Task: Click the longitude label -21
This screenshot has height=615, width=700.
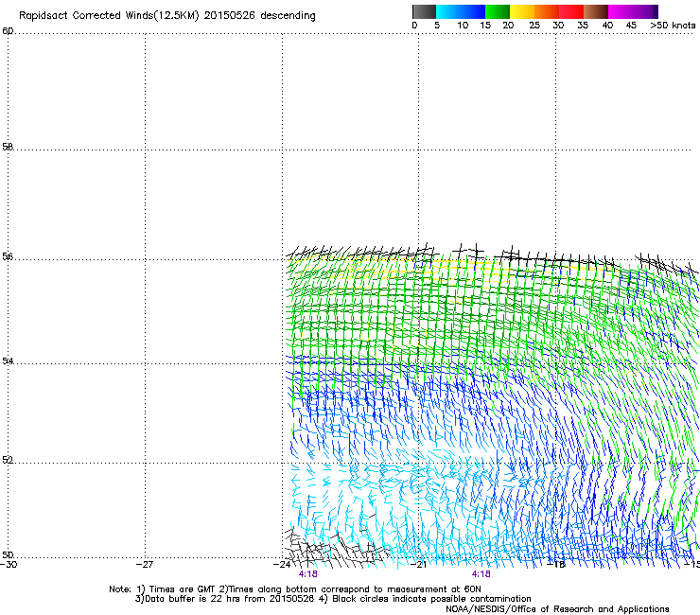Action: 418,565
